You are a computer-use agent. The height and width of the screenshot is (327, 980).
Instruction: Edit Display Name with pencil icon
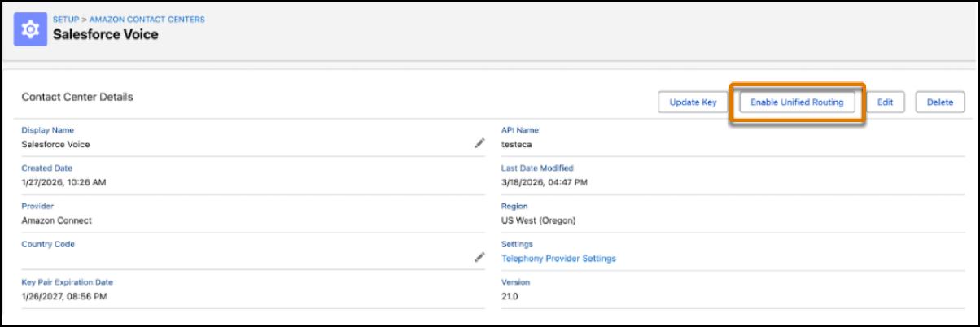click(479, 143)
